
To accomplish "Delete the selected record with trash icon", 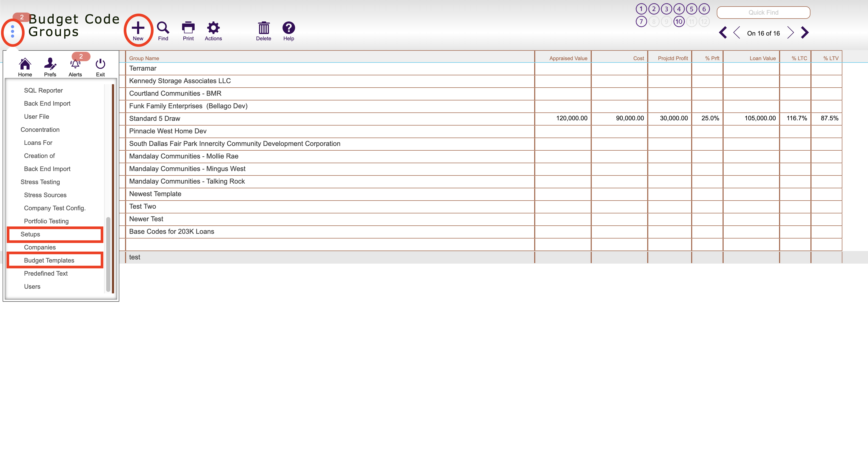I will (263, 31).
